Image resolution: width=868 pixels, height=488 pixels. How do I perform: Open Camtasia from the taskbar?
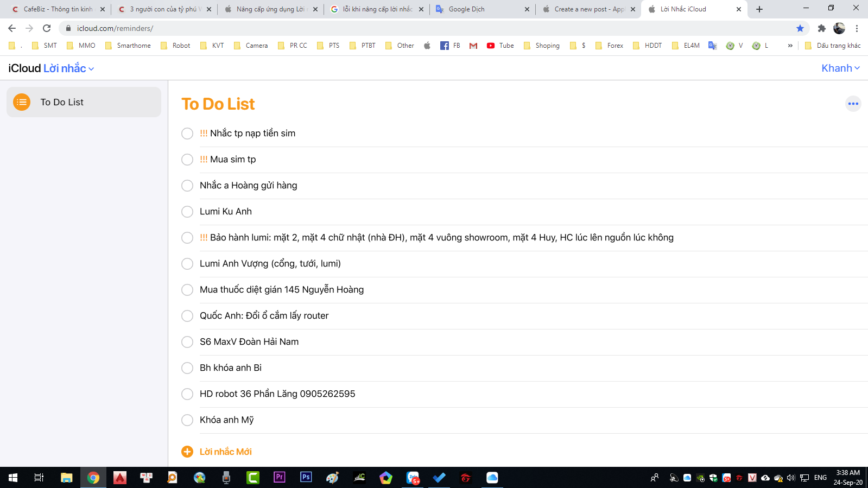point(253,477)
